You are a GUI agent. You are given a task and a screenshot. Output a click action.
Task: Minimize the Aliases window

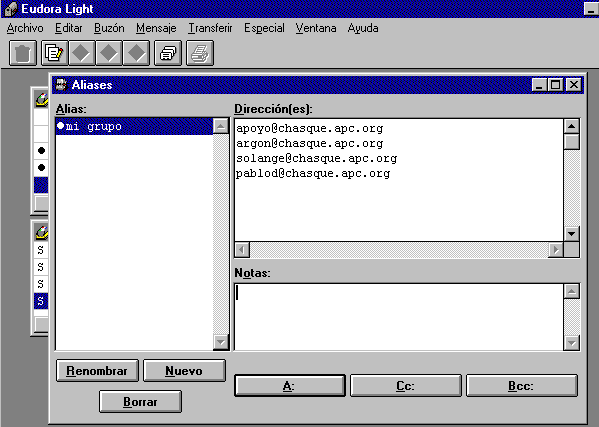tap(539, 85)
